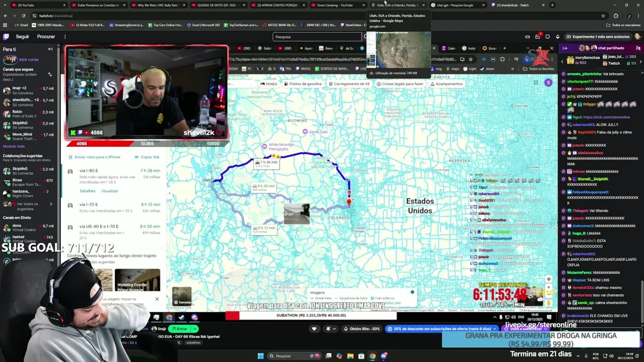The height and width of the screenshot is (362, 644).
Task: Open the Twitch top-bar more options menu
Action: pos(65,37)
